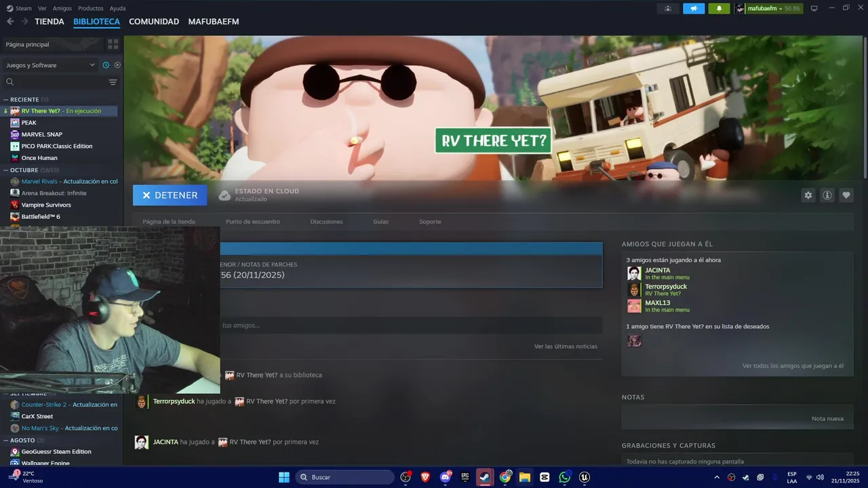The image size is (868, 488).
Task: Open the Steam menu
Action: click(20, 8)
